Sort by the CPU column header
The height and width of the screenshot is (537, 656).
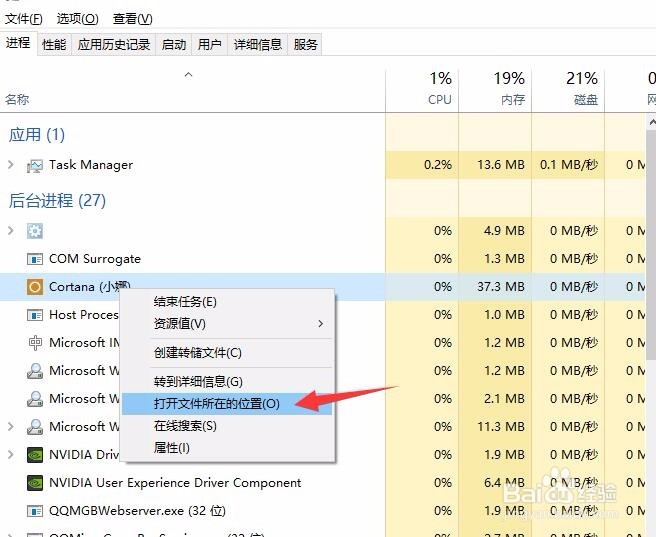[422, 90]
